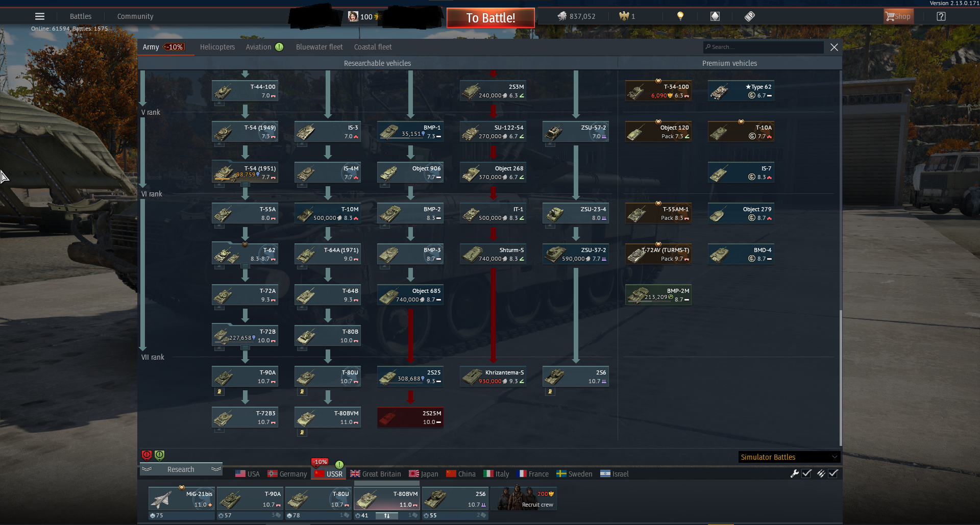Click the Recruit crew slot
The height and width of the screenshot is (525, 980).
pos(524,498)
